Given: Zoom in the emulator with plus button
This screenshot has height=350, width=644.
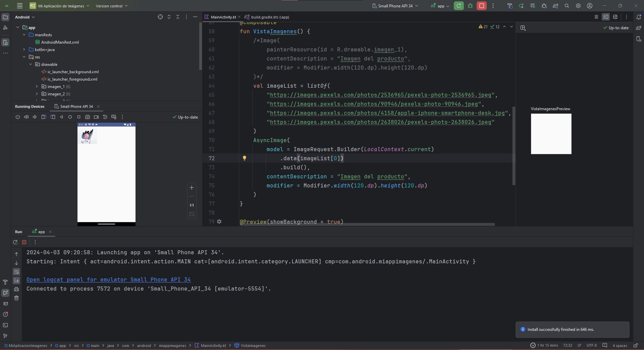Looking at the screenshot, I should click(x=192, y=188).
